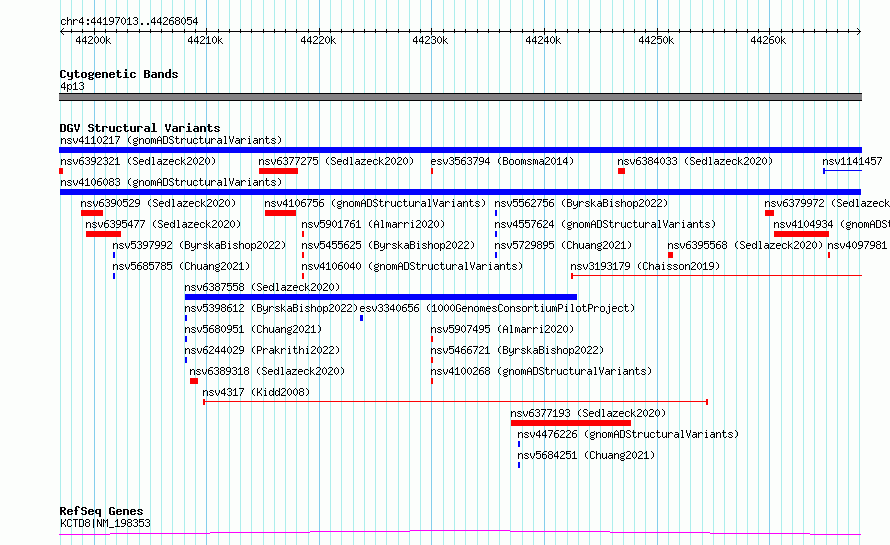Click the nsv6377275 Sedlazeck2020 label

click(x=336, y=161)
